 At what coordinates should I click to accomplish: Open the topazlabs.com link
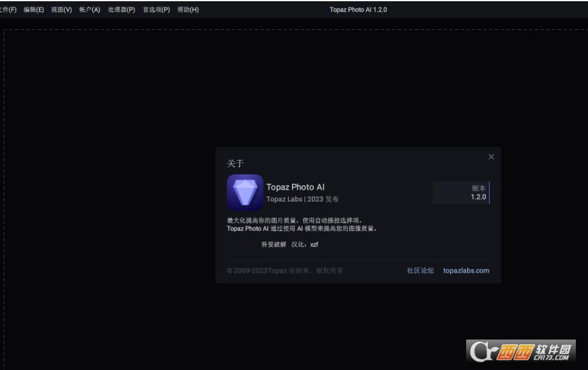[466, 271]
